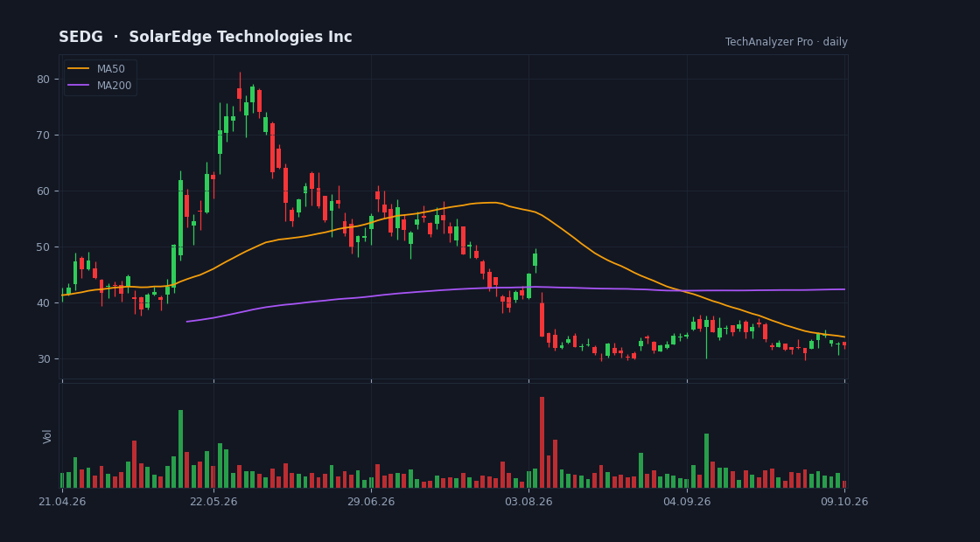
Task: Click the 50 price axis label
Action: coord(43,247)
